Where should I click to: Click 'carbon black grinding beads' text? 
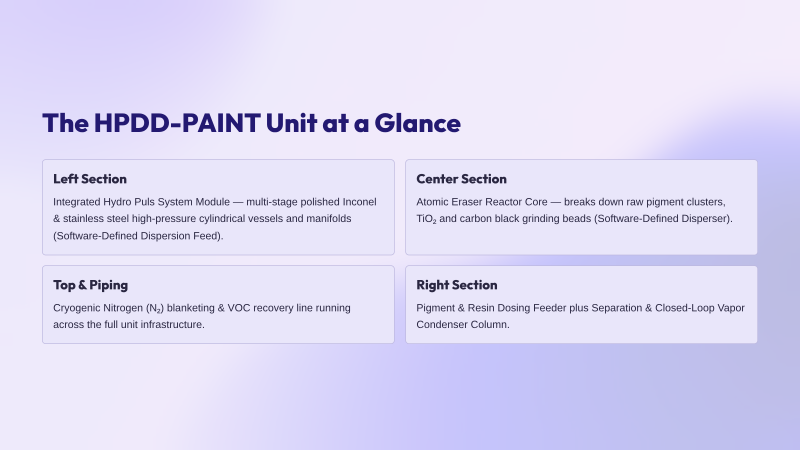(526, 219)
